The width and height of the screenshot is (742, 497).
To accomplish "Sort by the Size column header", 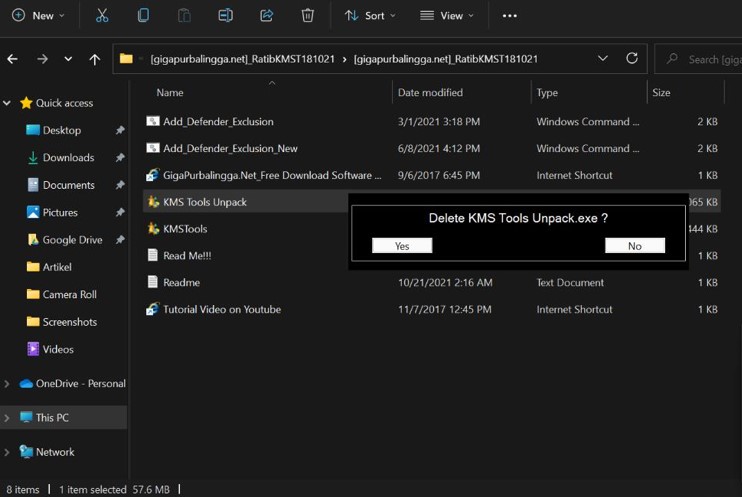I will [661, 93].
